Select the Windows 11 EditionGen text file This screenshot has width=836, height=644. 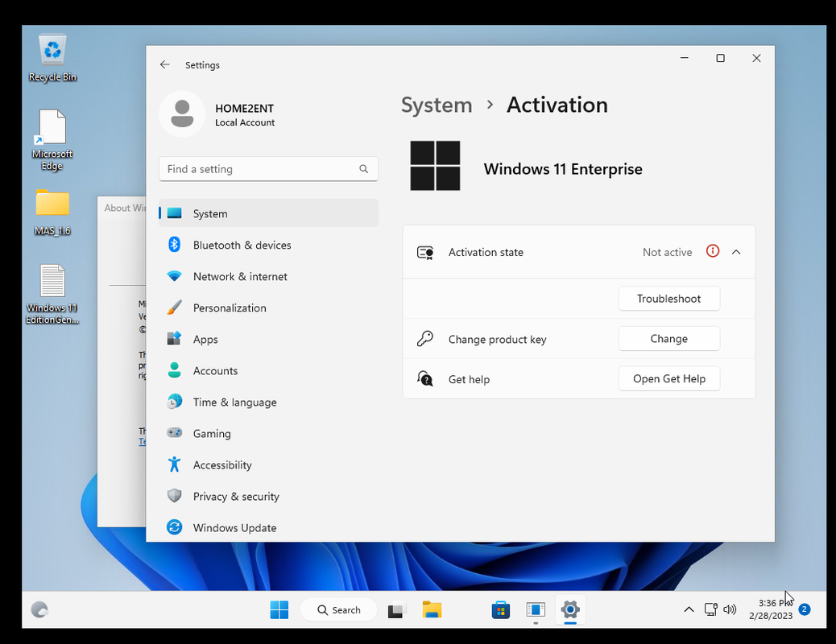point(52,295)
